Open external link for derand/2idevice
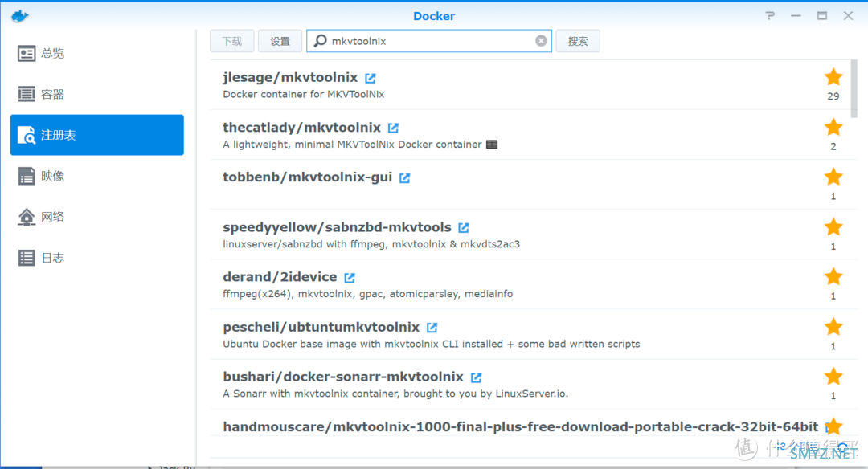Viewport: 868px width, 469px height. coord(350,277)
